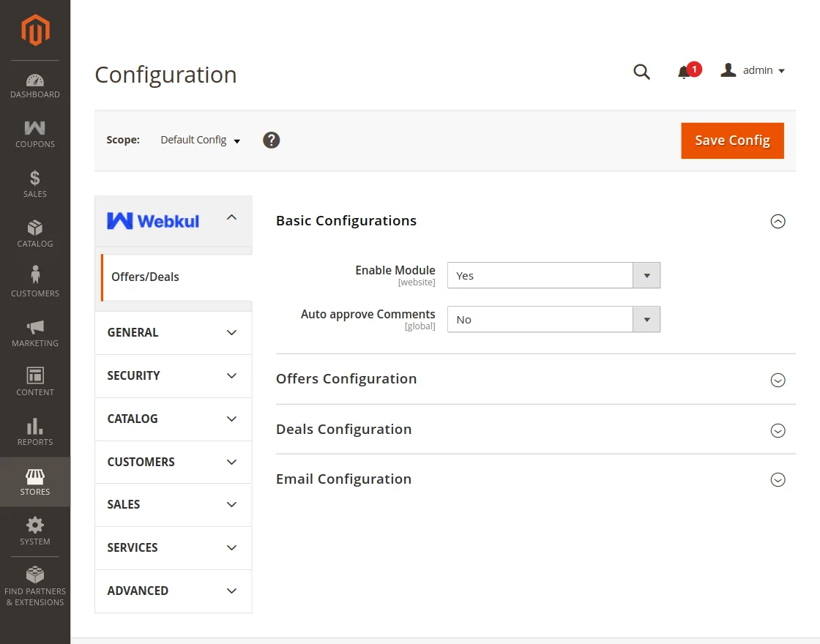The width and height of the screenshot is (820, 644).
Task: Open the admin account menu
Action: 753,71
